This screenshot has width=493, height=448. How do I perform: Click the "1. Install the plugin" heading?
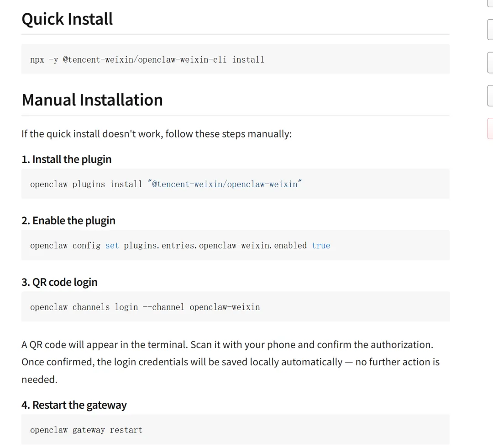[x=67, y=159]
